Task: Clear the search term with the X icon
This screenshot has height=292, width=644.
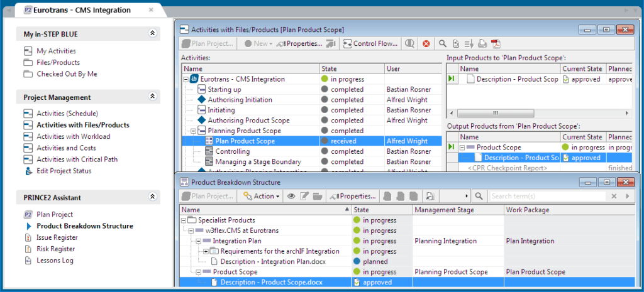Action: [x=614, y=196]
